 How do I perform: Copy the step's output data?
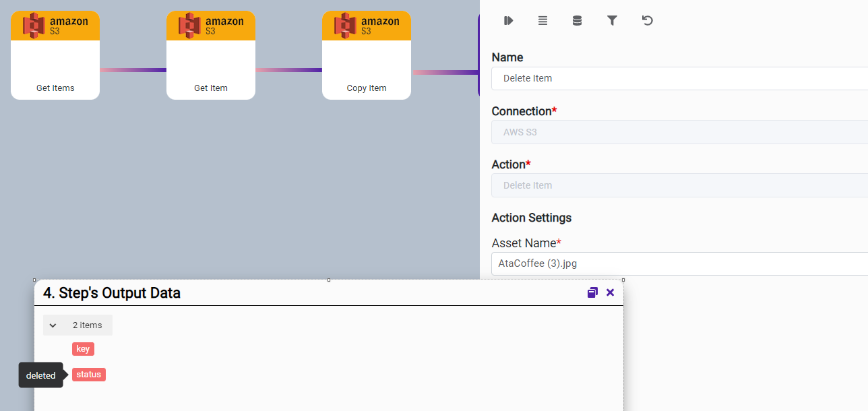(x=592, y=292)
